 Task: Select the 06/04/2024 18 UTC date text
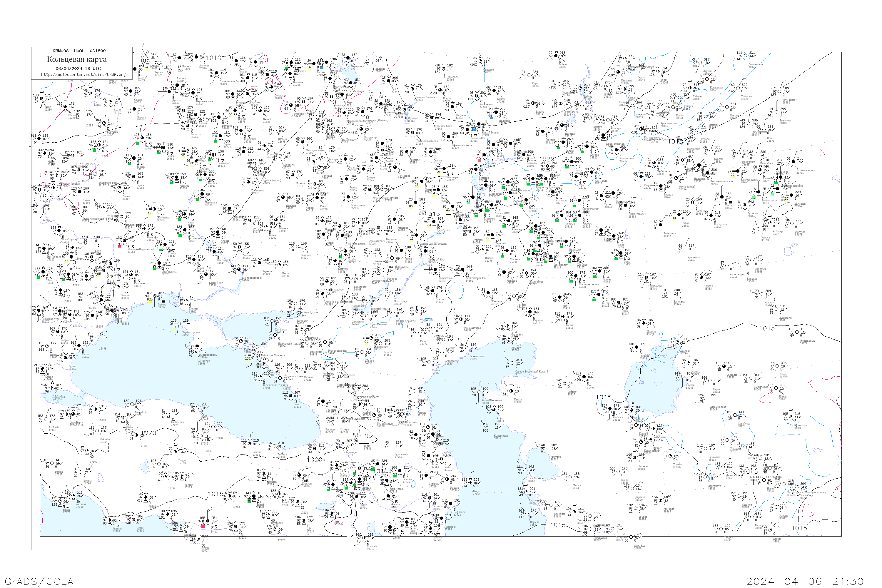(x=78, y=69)
